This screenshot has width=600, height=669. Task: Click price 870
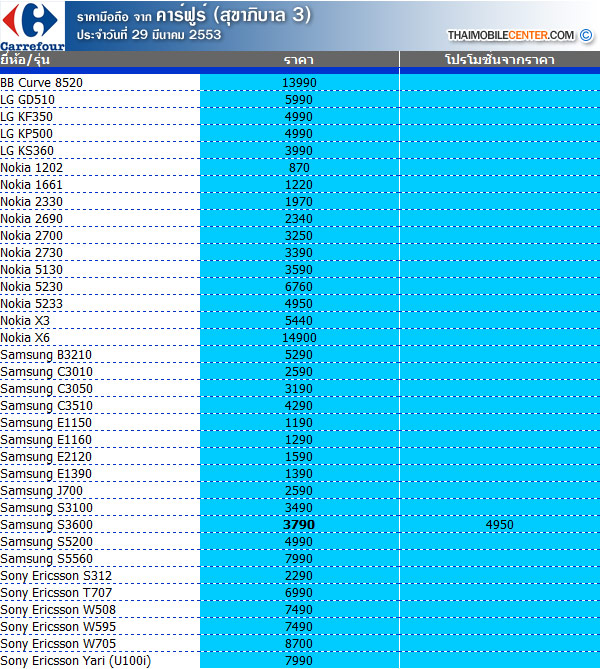point(299,168)
